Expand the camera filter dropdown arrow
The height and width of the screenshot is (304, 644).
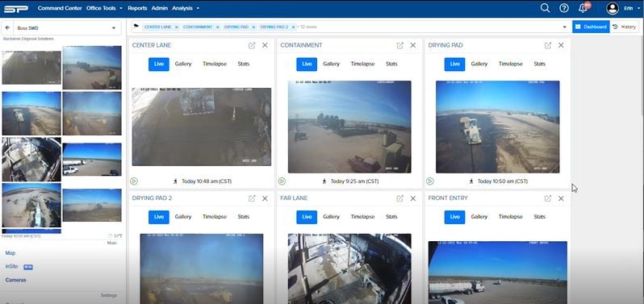pyautogui.click(x=564, y=27)
